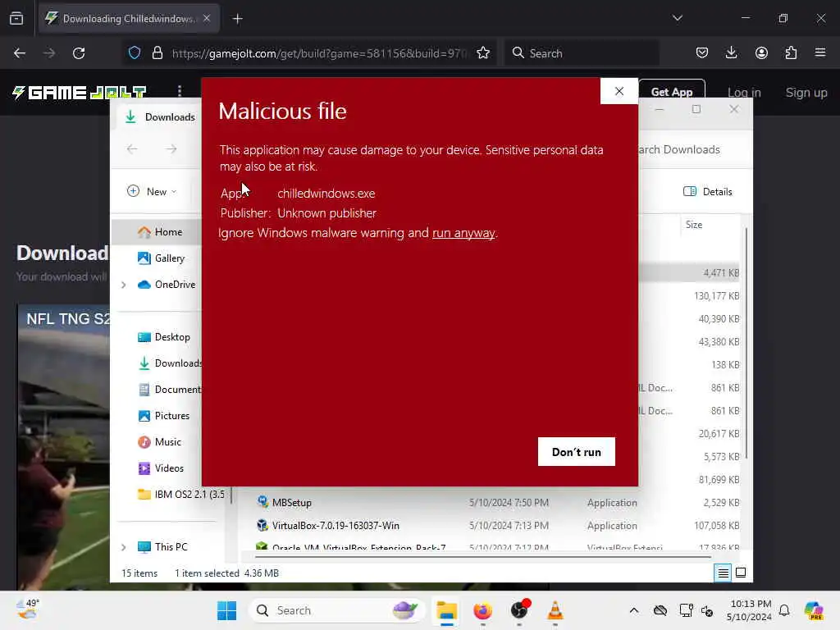
Task: Click the Game Jolt logo
Action: (80, 93)
